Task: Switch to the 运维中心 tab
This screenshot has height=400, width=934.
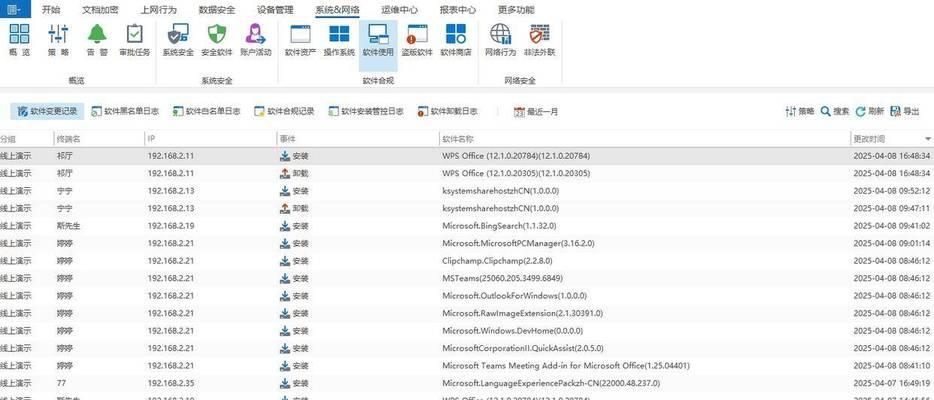Action: coord(400,10)
